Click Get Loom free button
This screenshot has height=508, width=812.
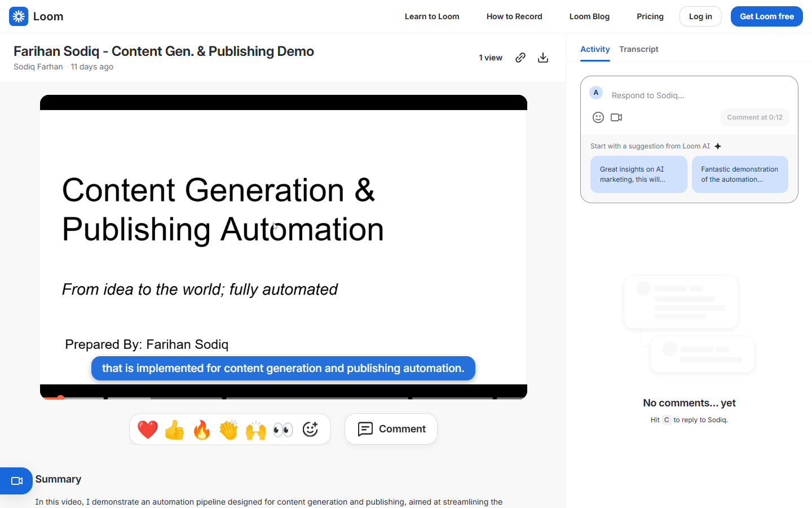point(767,16)
